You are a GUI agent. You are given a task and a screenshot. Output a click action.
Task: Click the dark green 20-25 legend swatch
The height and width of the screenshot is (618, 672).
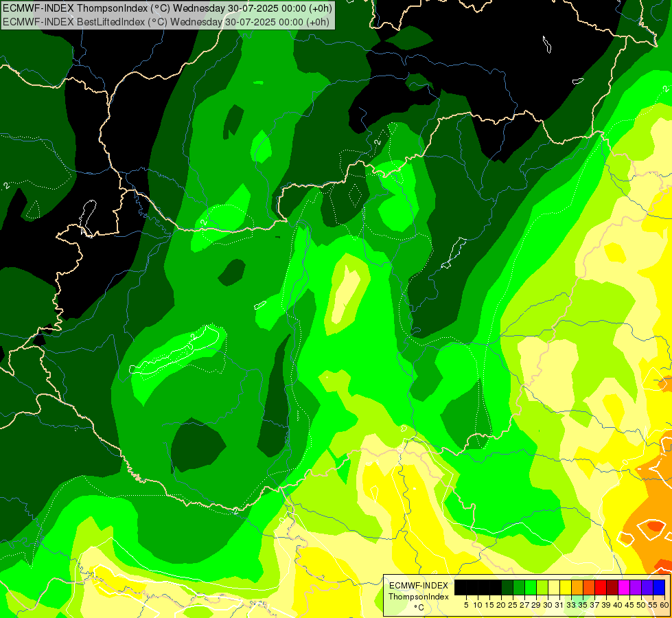pyautogui.click(x=507, y=587)
